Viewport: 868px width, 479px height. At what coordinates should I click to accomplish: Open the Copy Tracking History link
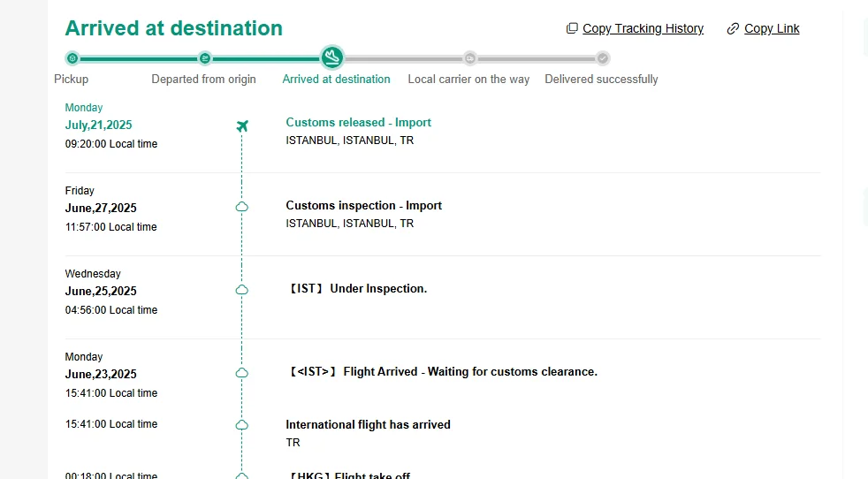[643, 28]
